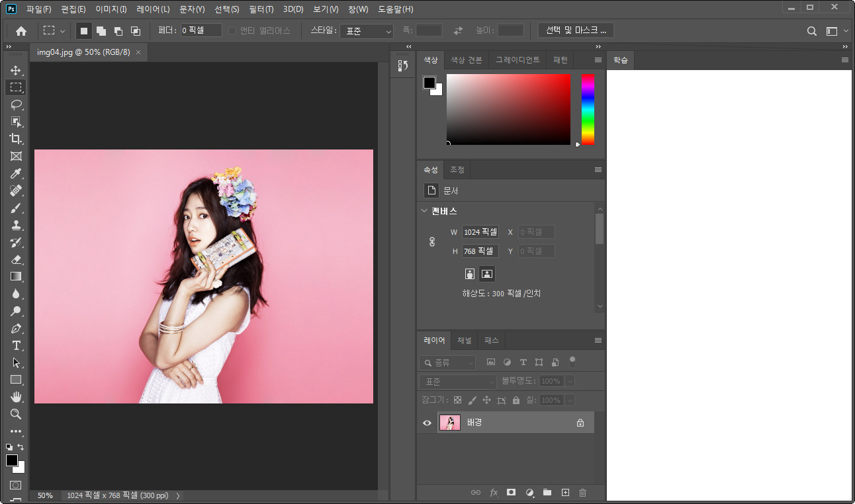Screen dimensions: 855x504
Task: Select the Crop tool
Action: coord(16,139)
